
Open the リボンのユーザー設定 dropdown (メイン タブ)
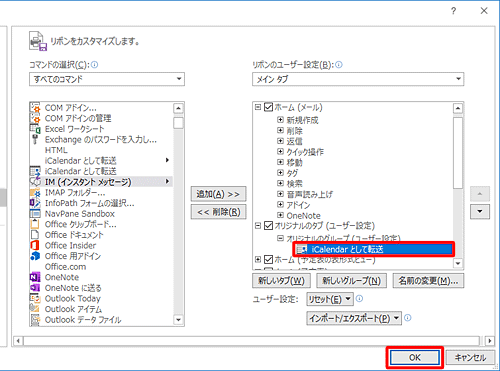[x=358, y=79]
